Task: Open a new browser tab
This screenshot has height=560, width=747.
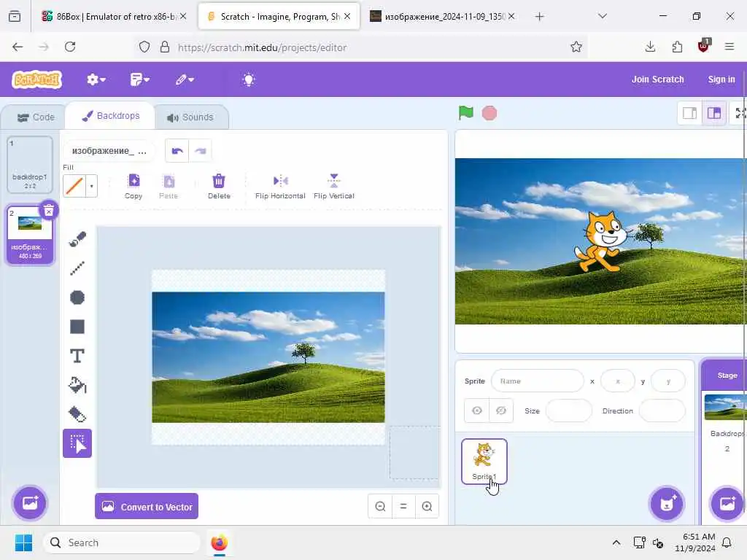Action: 539,16
